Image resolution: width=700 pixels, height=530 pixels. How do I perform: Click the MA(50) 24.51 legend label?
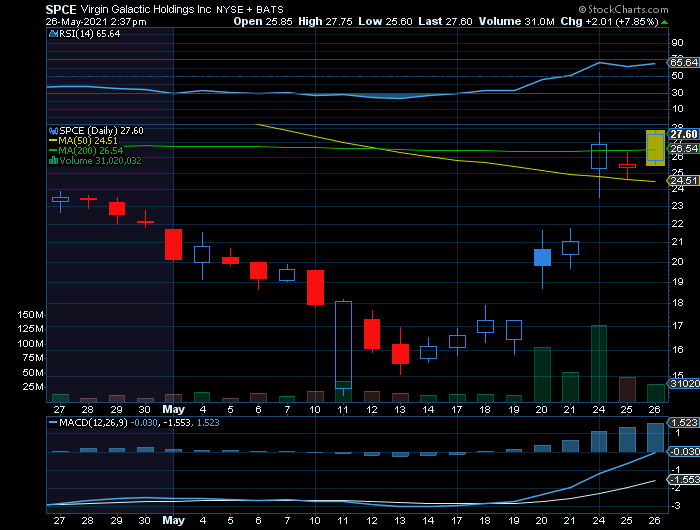88,141
